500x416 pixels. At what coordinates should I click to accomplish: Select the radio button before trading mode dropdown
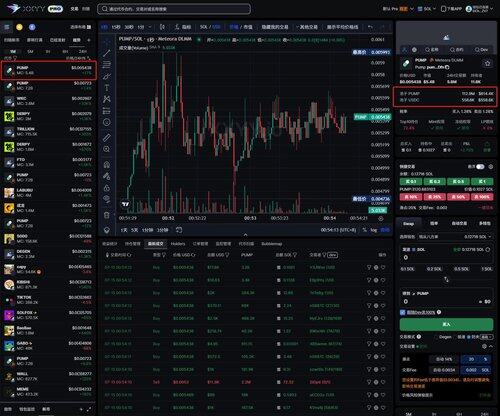point(469,337)
